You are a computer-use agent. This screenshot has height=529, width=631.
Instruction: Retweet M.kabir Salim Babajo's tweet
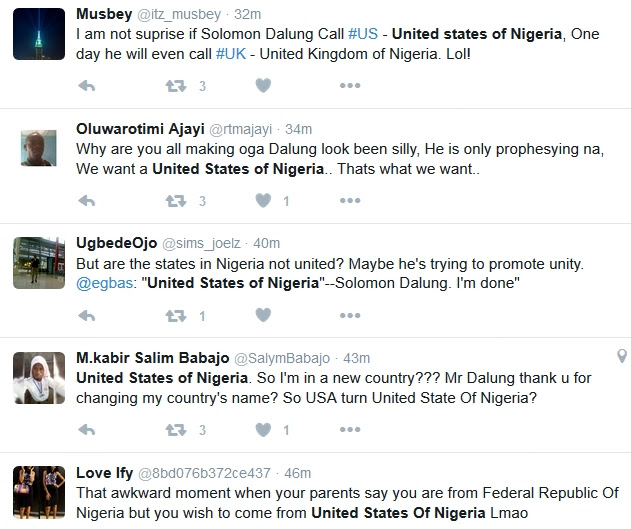pos(176,430)
